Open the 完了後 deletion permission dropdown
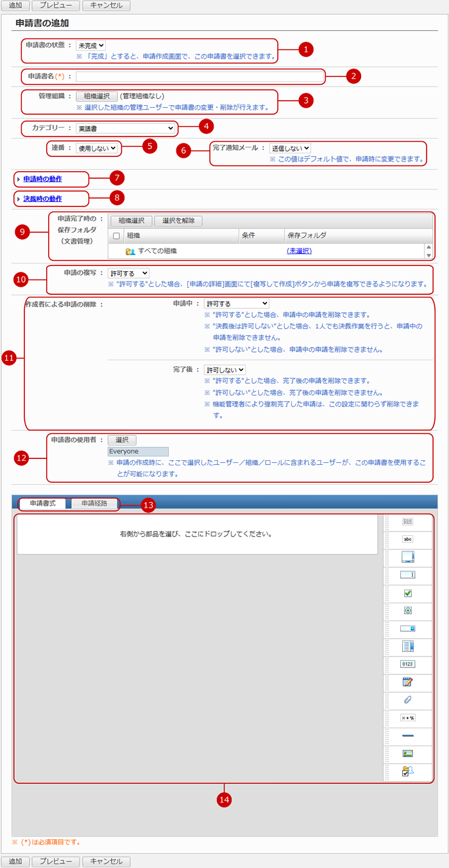The image size is (449, 868). (x=224, y=370)
